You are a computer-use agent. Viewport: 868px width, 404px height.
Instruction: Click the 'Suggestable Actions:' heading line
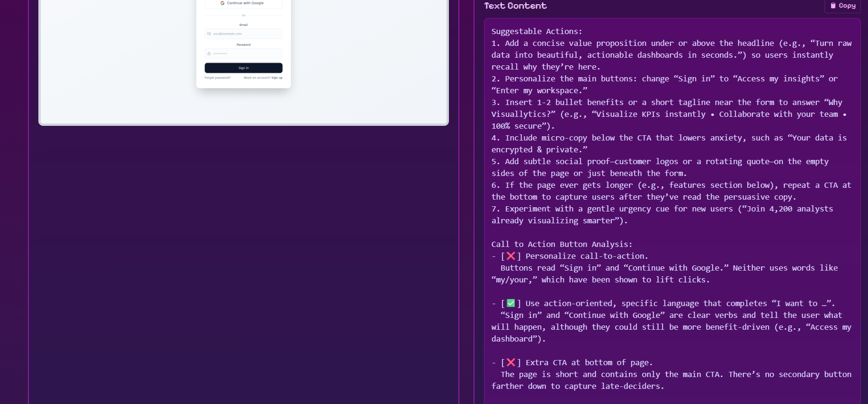[537, 31]
